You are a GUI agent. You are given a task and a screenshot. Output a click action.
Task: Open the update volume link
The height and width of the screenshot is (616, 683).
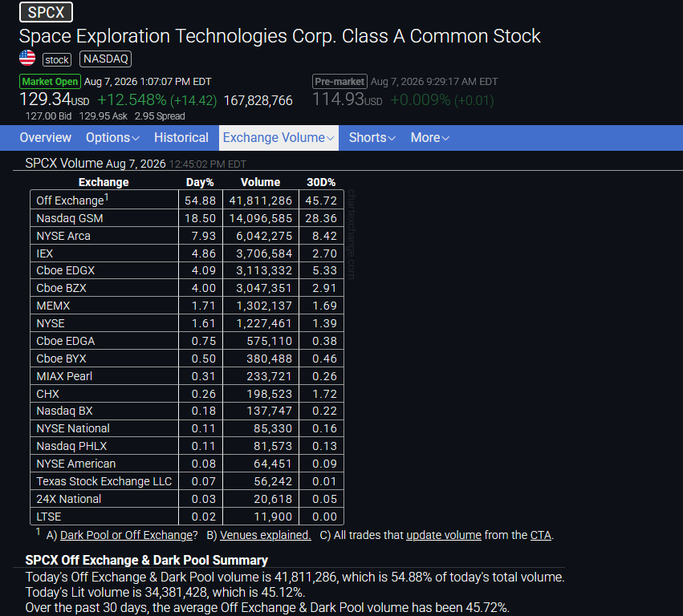coord(443,535)
